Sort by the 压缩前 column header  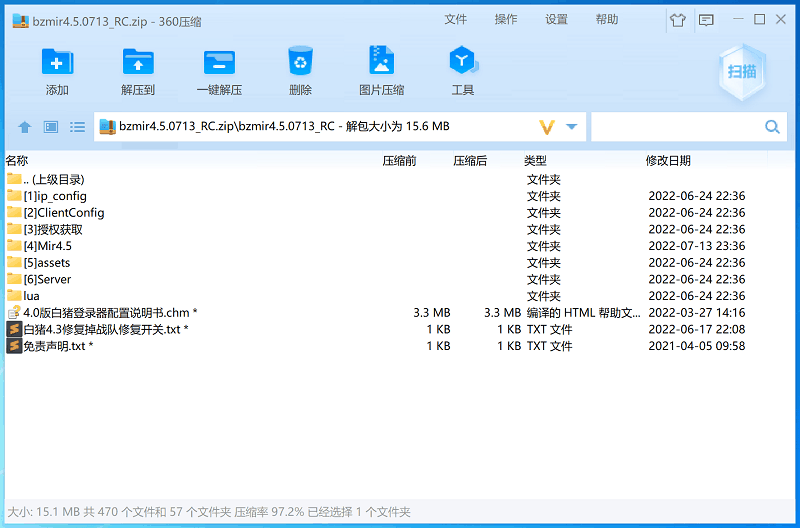[399, 161]
